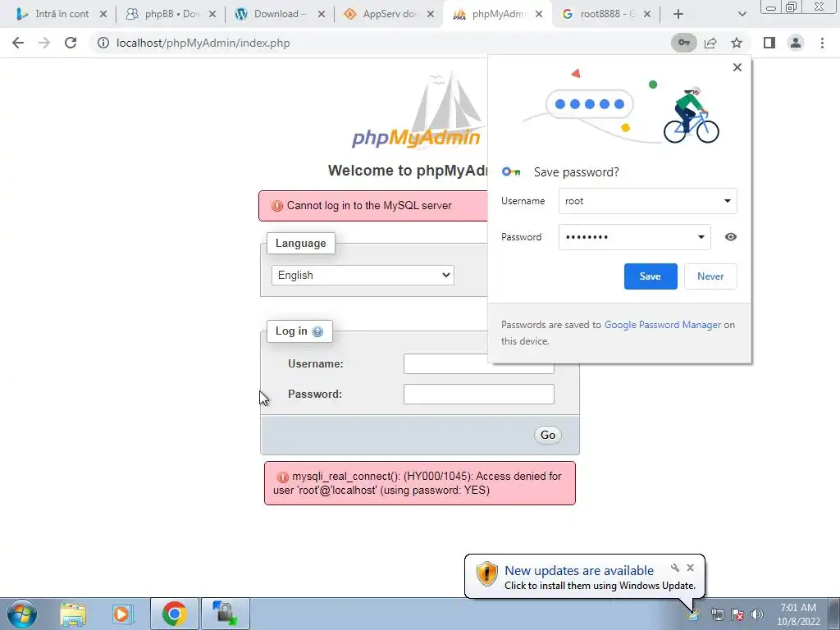The height and width of the screenshot is (630, 840).
Task: Open Windows Media Player taskbar icon
Action: coord(121,614)
